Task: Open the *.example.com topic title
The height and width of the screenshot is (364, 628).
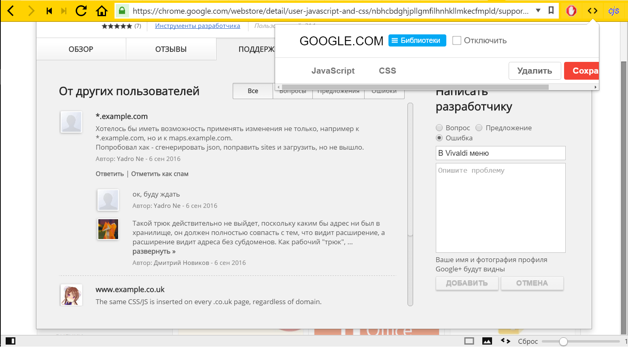Action: tap(122, 116)
